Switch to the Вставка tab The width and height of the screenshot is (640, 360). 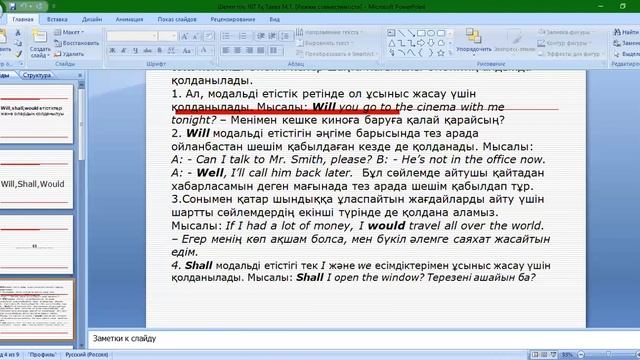point(57,19)
